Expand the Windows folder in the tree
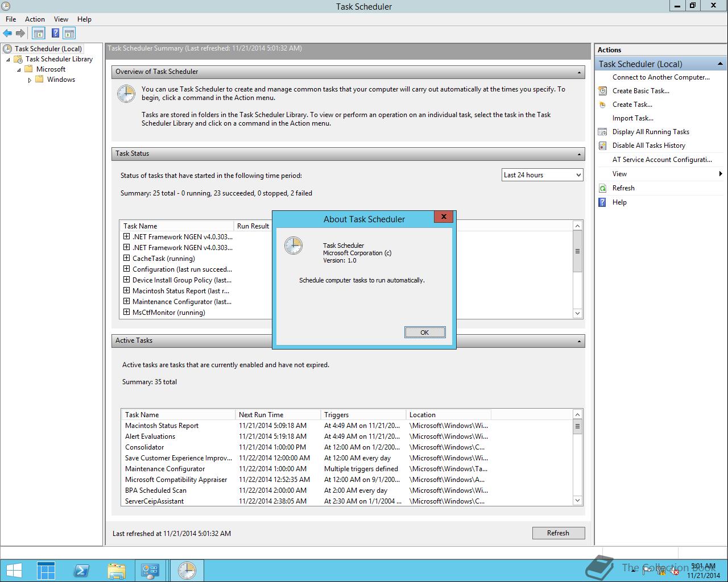This screenshot has height=582, width=728. (x=30, y=80)
